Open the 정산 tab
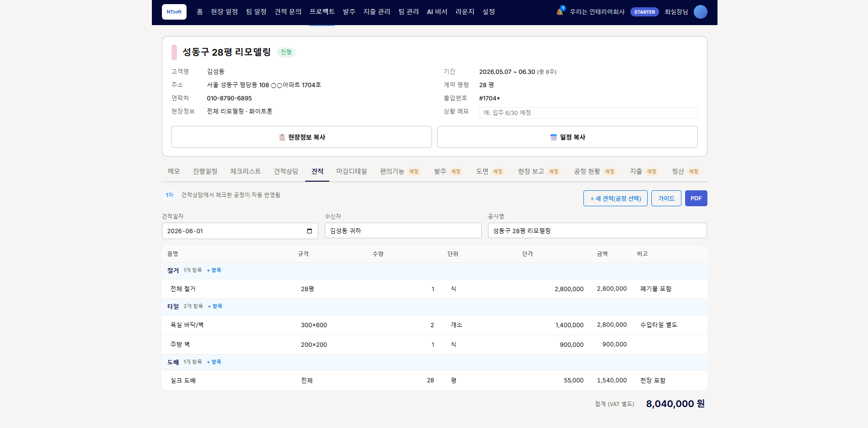Viewport: 868px width, 428px height. [x=685, y=172]
